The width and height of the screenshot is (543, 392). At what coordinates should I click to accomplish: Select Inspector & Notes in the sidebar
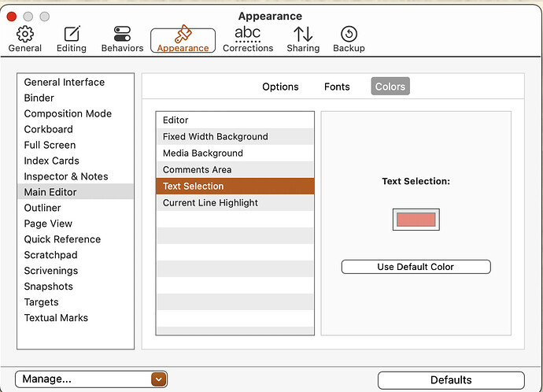75,176
